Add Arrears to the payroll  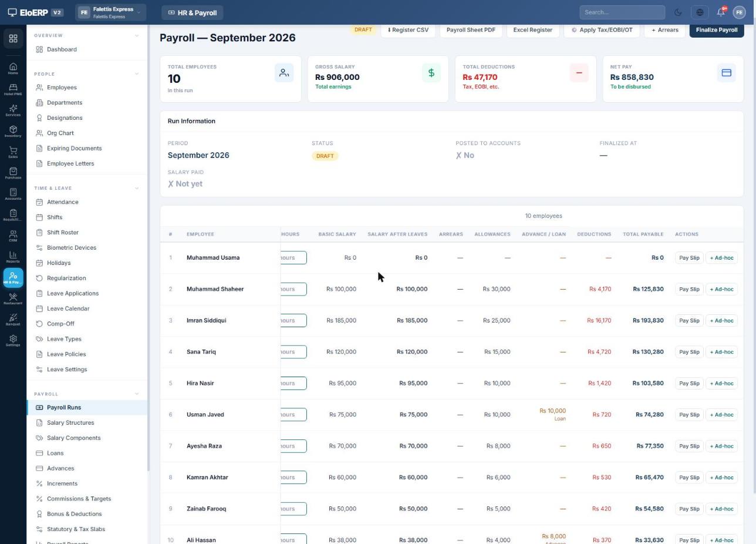pos(664,30)
